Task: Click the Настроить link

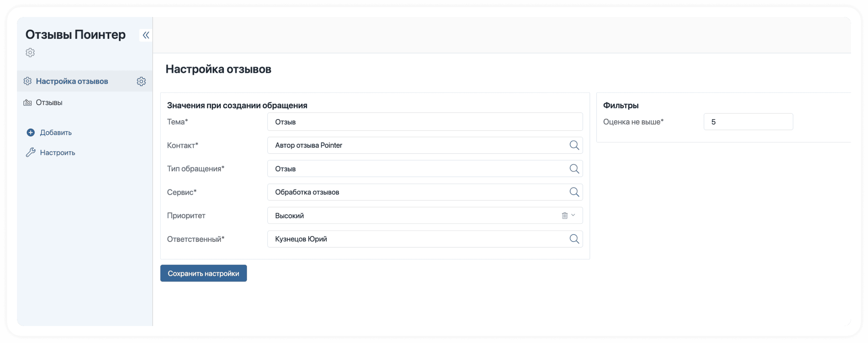Action: pos(57,153)
